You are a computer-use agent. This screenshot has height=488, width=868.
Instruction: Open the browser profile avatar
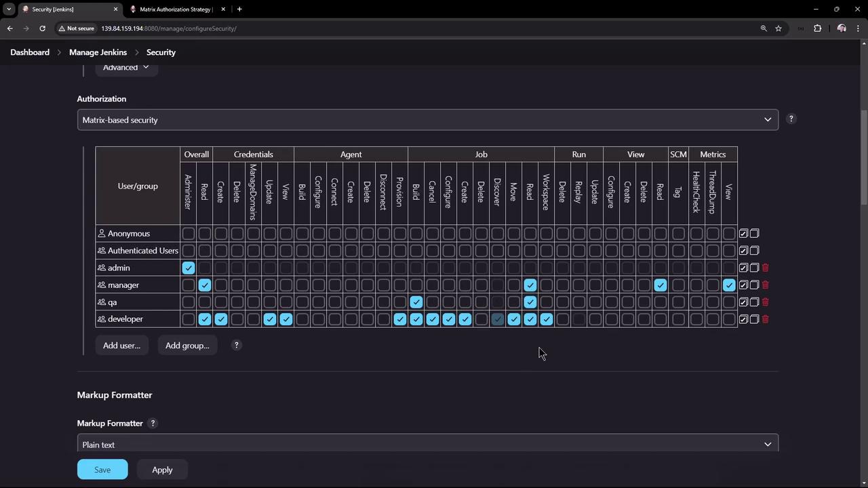click(842, 28)
